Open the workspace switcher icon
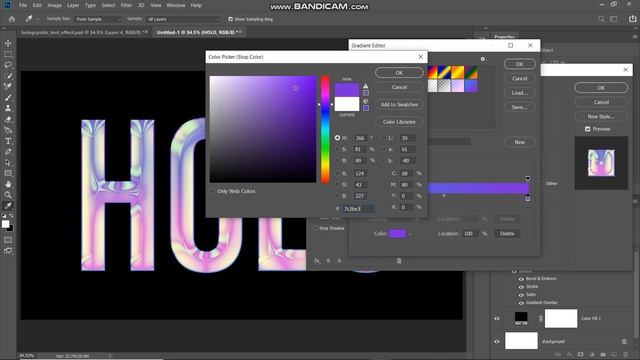Viewport: 640px width, 360px height. click(x=613, y=19)
